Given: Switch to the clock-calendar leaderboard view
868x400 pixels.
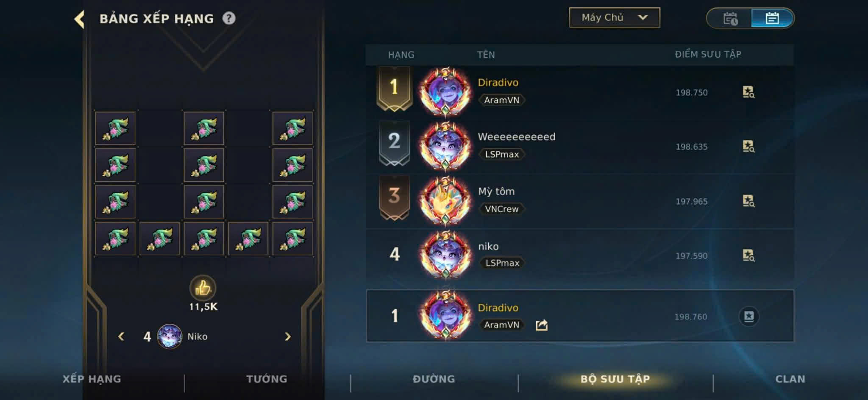Looking at the screenshot, I should pyautogui.click(x=730, y=18).
